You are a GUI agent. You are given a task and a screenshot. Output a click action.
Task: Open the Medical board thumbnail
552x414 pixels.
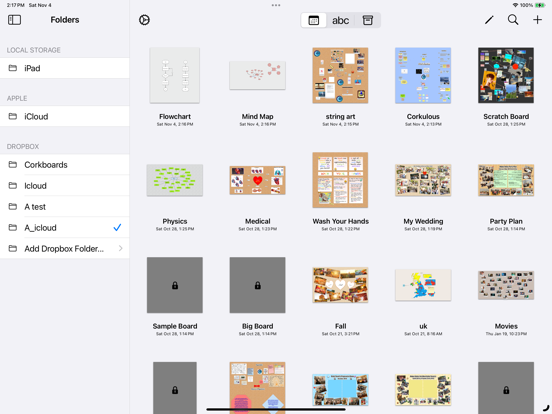257,180
